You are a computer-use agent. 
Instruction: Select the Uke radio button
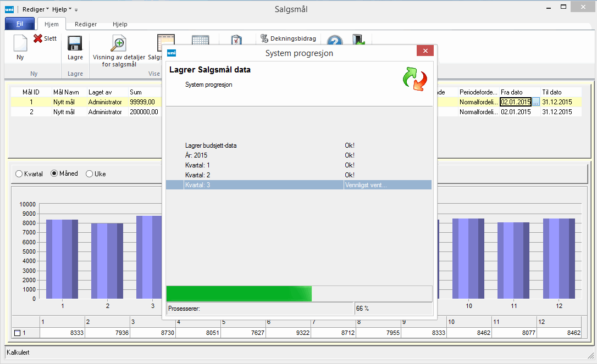[x=90, y=174]
